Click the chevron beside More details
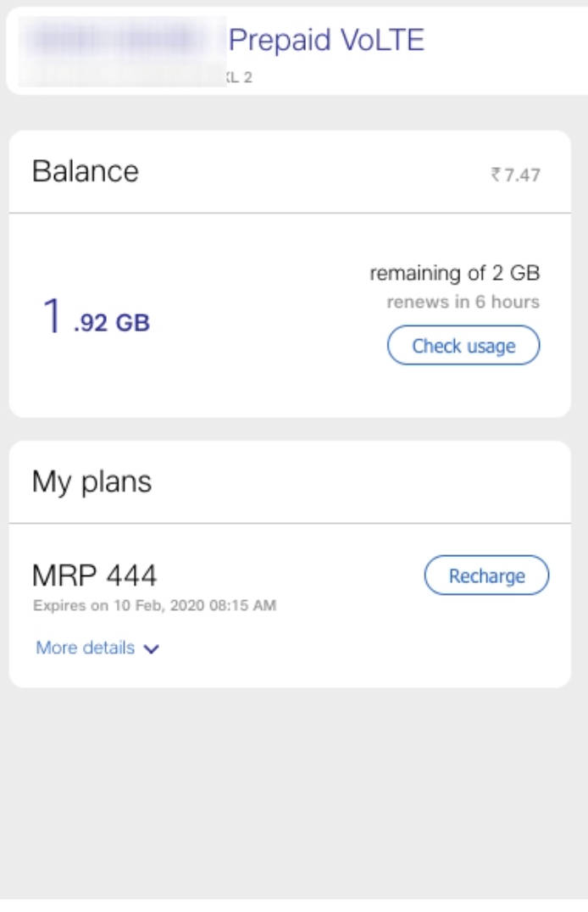 tap(152, 649)
